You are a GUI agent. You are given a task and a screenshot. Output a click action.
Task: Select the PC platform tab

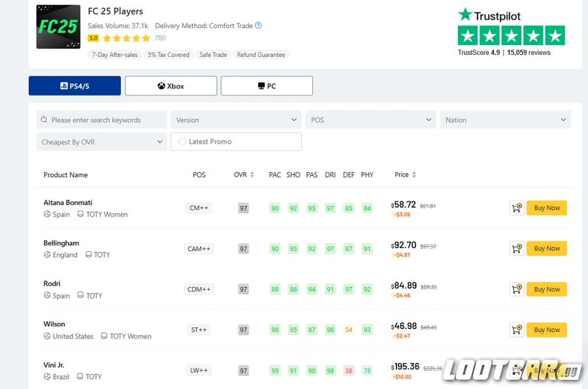point(267,86)
